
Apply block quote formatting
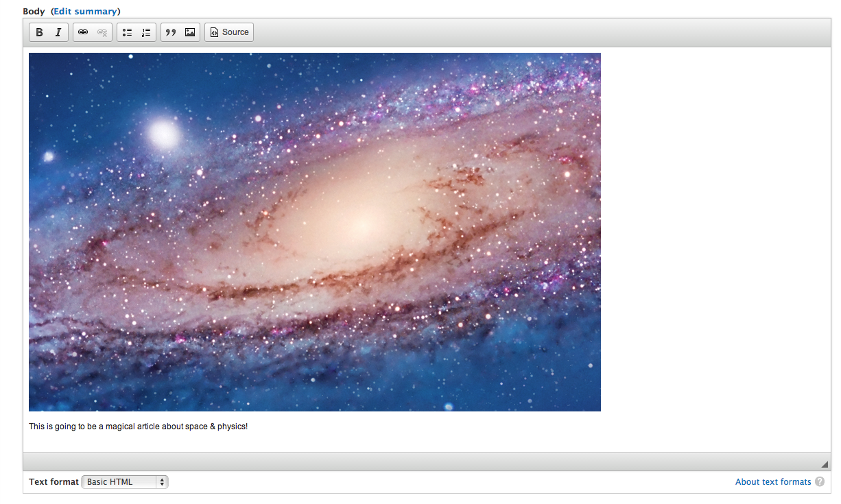pyautogui.click(x=171, y=32)
